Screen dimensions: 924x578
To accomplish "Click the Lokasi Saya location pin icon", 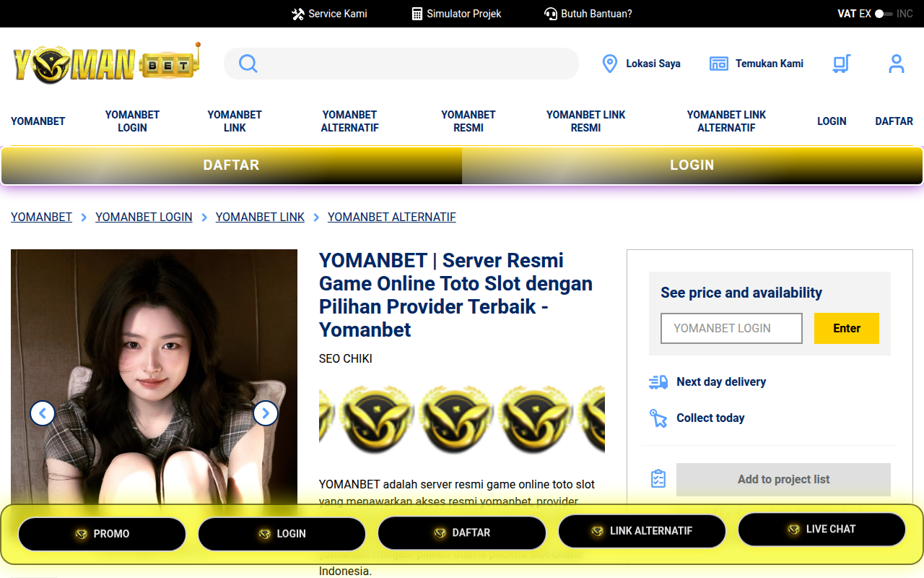I will [610, 64].
